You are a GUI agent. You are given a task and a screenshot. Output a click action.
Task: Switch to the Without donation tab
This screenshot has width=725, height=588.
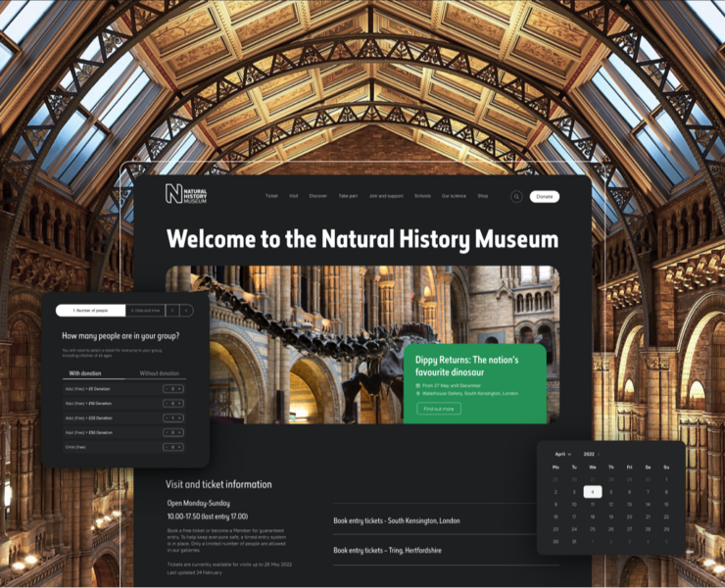(x=159, y=373)
